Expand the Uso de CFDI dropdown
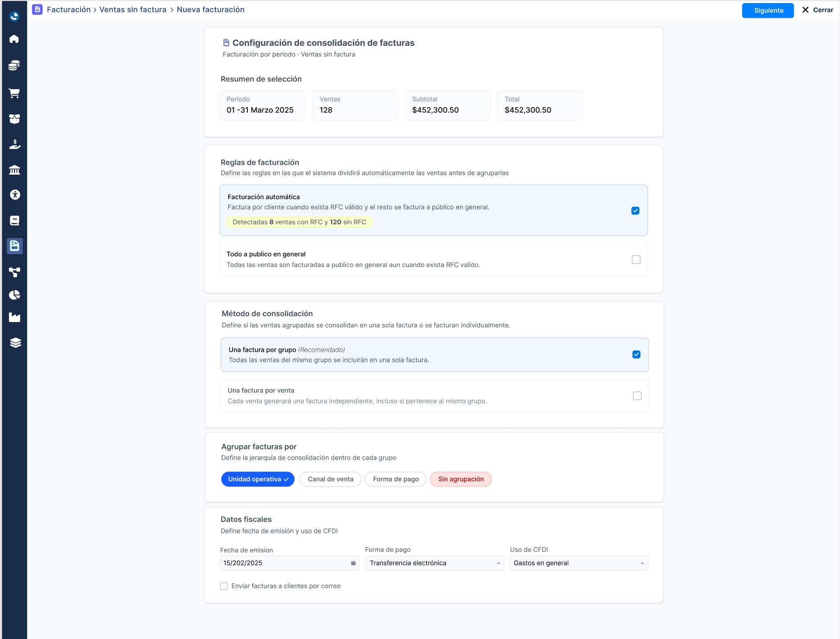 click(x=579, y=563)
